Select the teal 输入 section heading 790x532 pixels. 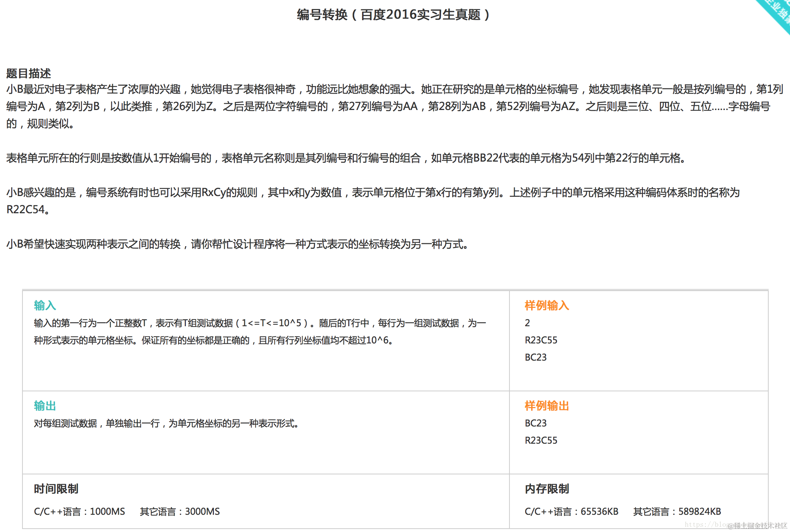point(45,305)
